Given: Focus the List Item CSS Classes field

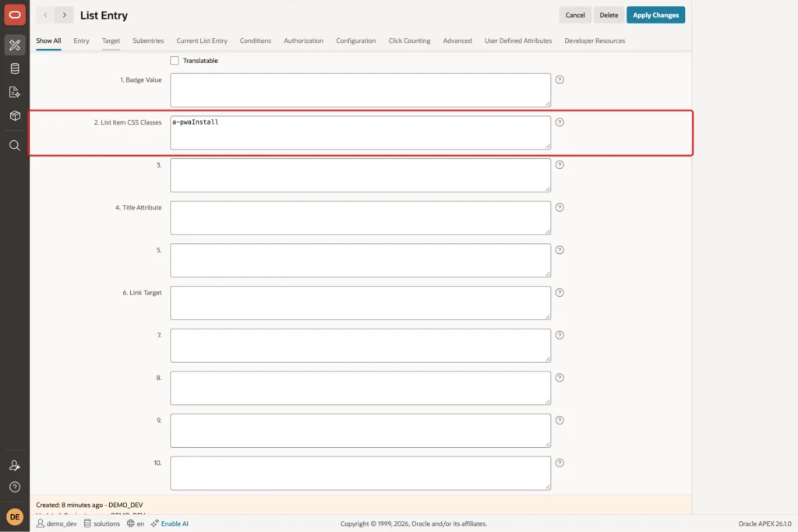Looking at the screenshot, I should click(360, 132).
